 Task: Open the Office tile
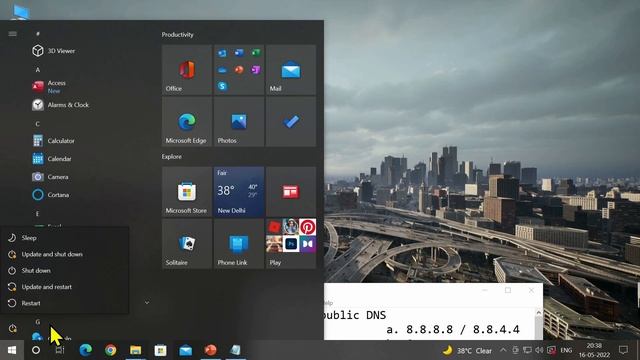[187, 70]
